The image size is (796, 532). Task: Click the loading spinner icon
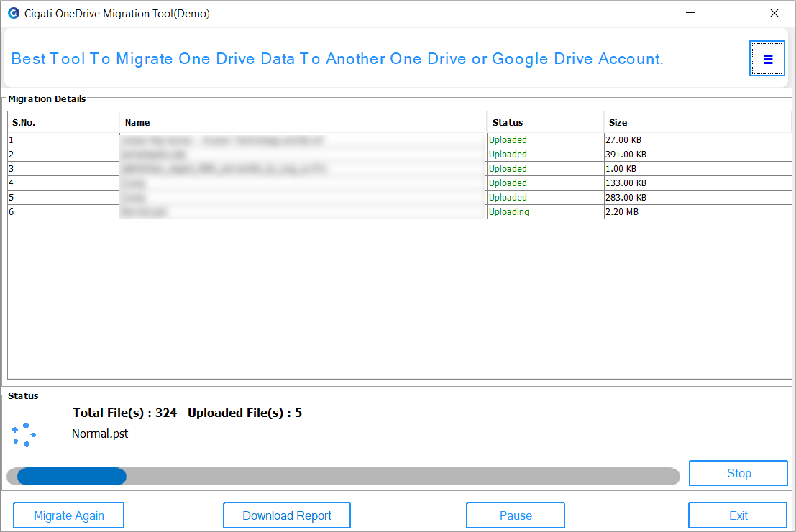[24, 435]
